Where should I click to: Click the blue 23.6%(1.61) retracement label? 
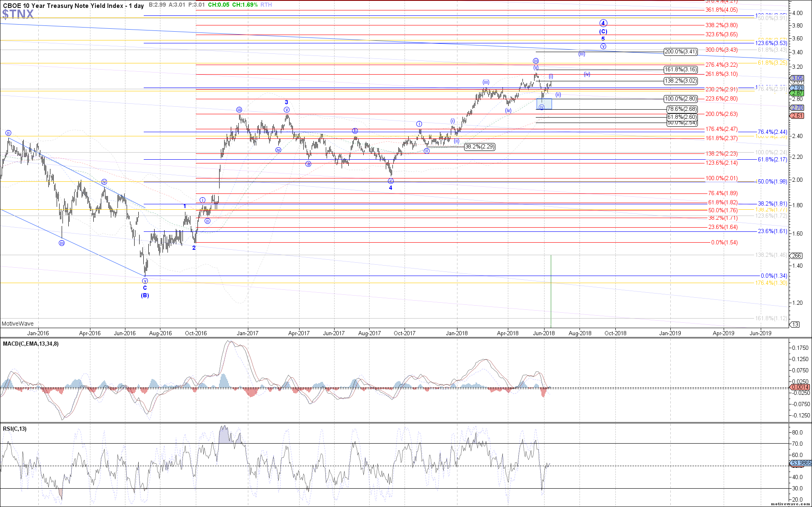[x=772, y=231]
